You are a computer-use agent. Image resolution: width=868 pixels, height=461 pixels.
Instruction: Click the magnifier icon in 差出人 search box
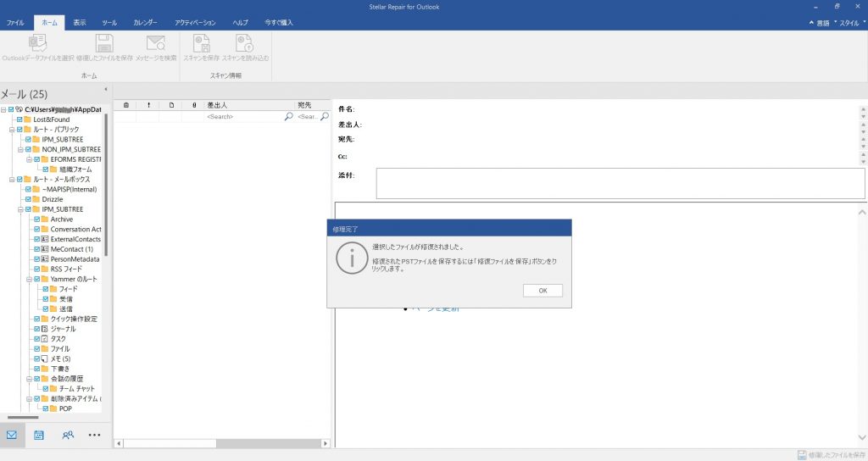288,116
